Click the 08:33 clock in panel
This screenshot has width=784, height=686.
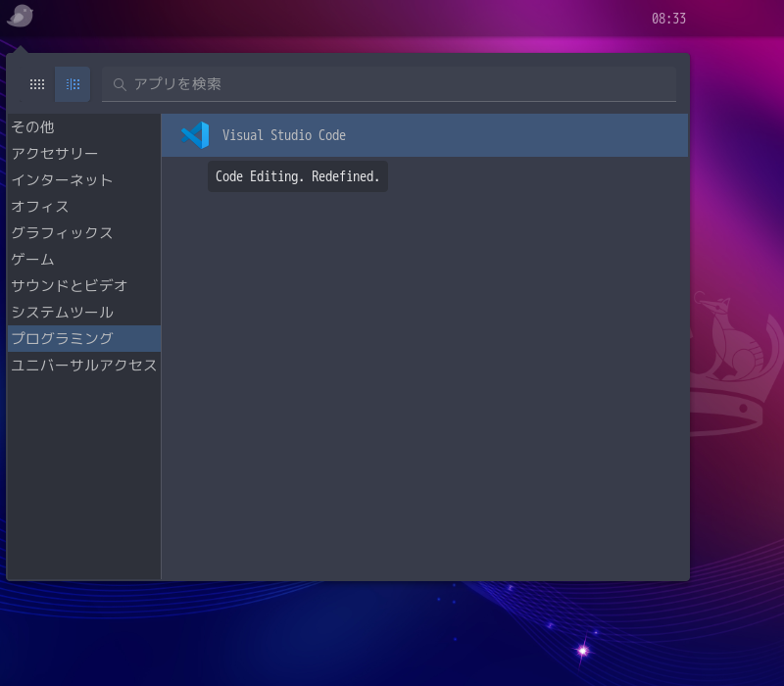click(668, 19)
